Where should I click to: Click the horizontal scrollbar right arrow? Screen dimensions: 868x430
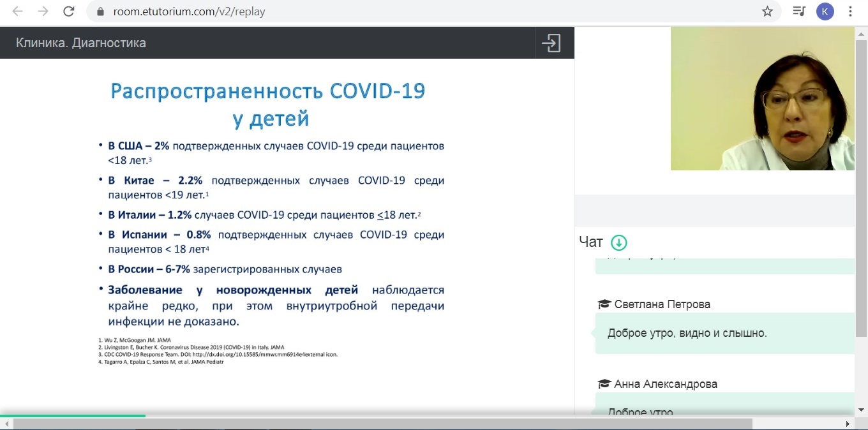(848, 424)
